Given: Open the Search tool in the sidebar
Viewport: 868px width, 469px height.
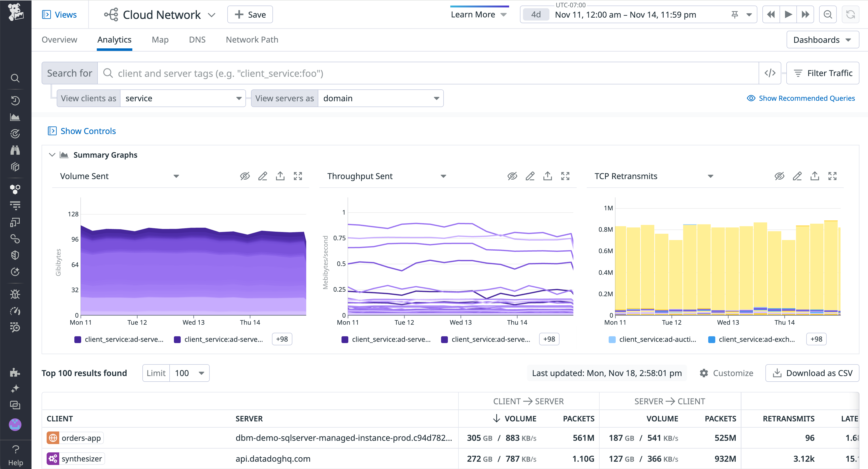Looking at the screenshot, I should click(x=15, y=78).
